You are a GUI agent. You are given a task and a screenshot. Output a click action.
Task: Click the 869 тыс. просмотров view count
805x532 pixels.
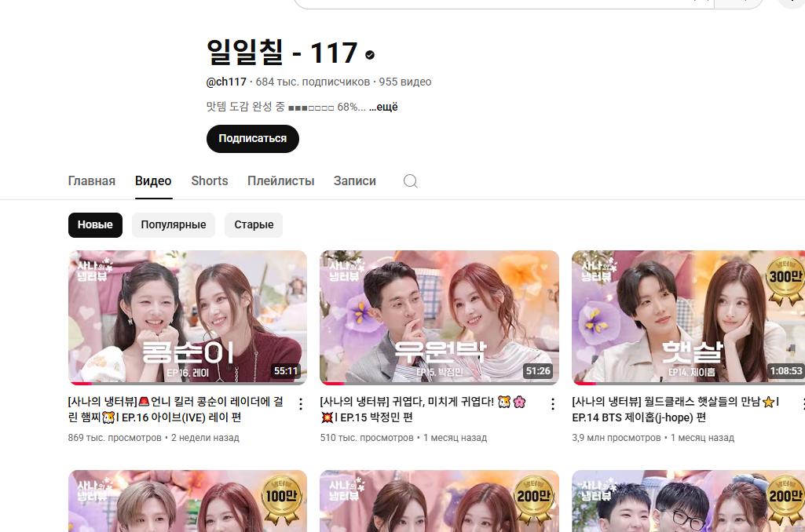click(115, 438)
